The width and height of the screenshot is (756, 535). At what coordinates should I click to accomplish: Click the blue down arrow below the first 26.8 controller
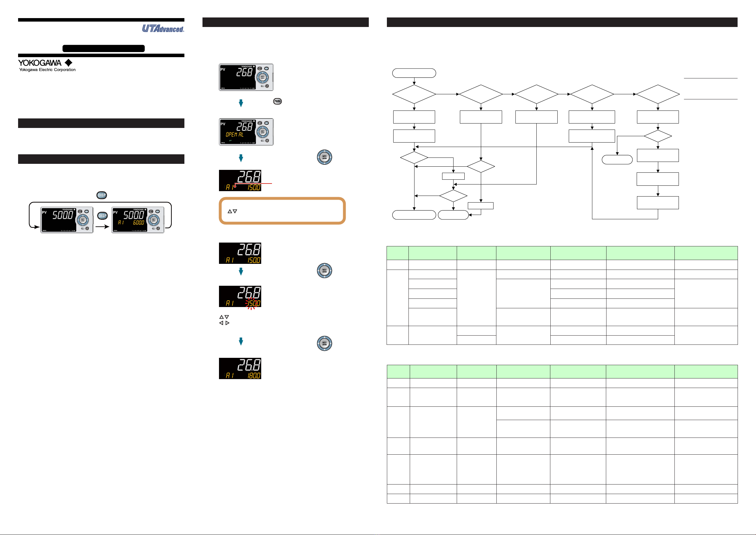(241, 103)
